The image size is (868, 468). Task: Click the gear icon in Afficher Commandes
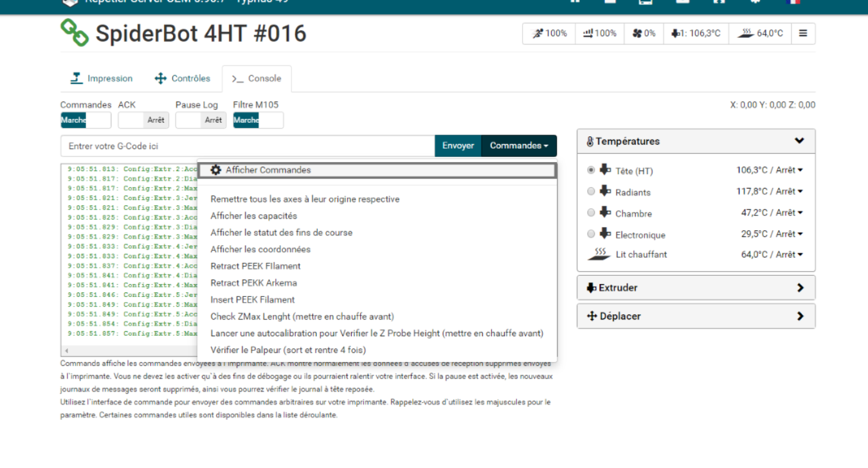coord(216,170)
